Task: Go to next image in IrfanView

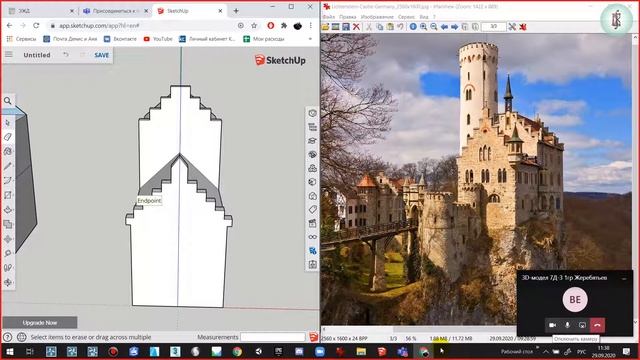Action: click(454, 27)
